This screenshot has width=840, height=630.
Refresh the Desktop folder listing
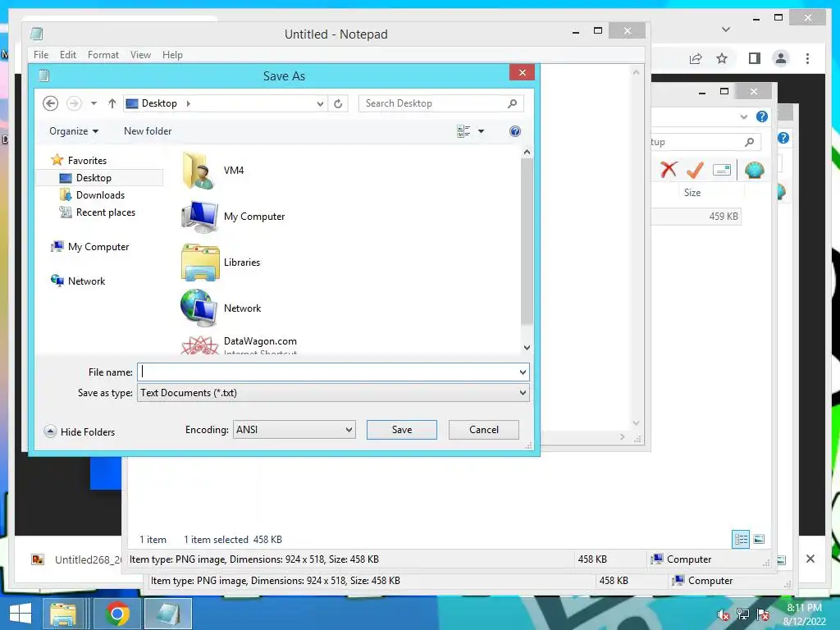338,103
